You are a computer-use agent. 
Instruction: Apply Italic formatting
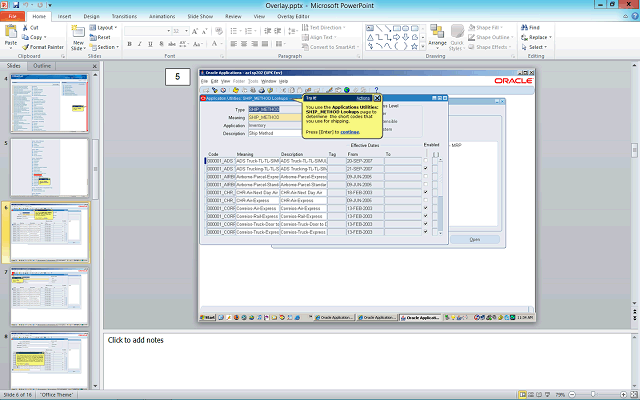tap(140, 44)
